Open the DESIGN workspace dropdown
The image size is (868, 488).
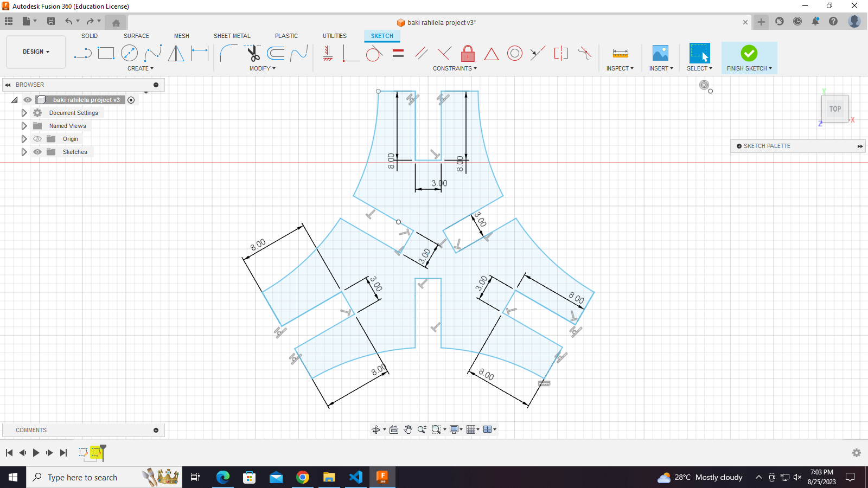(36, 52)
